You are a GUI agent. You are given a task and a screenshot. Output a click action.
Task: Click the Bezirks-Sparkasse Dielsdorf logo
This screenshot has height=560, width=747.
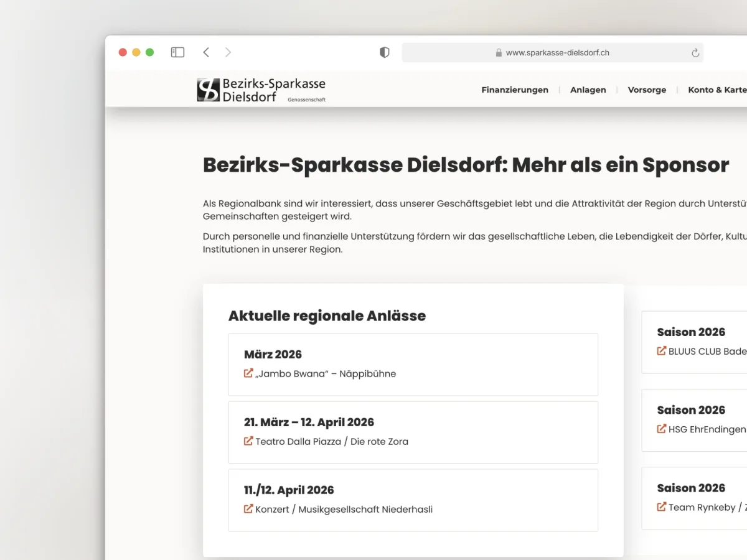pyautogui.click(x=261, y=90)
